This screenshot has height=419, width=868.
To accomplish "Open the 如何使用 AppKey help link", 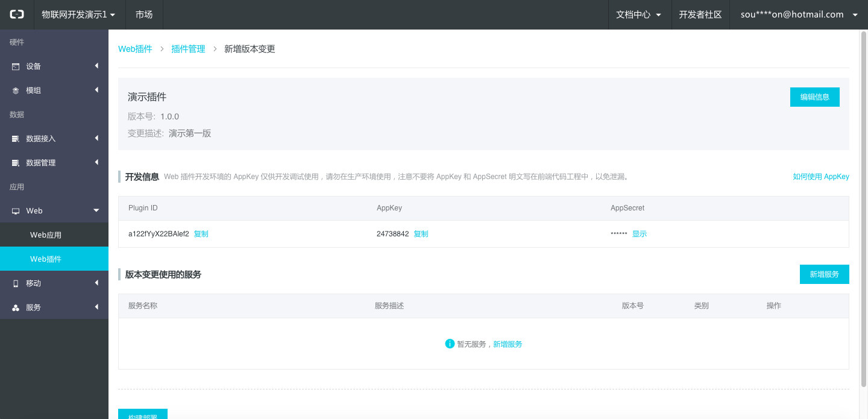I will pyautogui.click(x=820, y=177).
